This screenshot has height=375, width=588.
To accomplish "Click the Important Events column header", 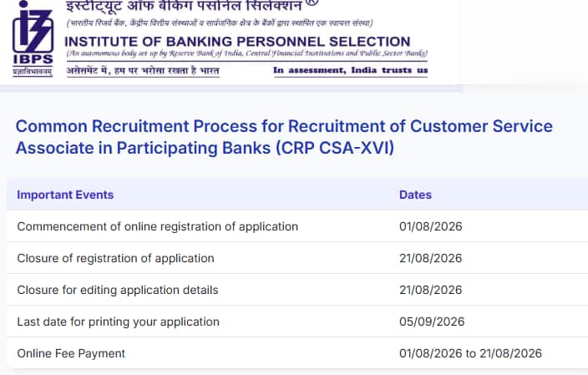I will pyautogui.click(x=65, y=195).
